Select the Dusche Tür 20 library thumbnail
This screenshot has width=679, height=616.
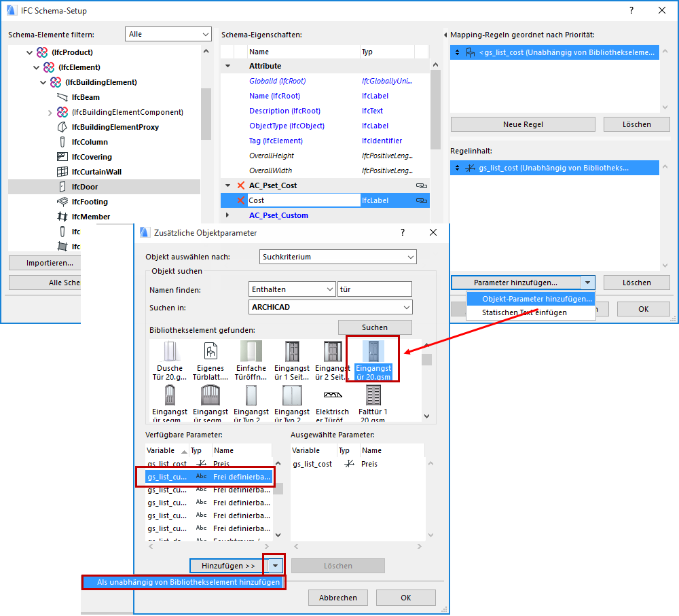[x=169, y=361]
